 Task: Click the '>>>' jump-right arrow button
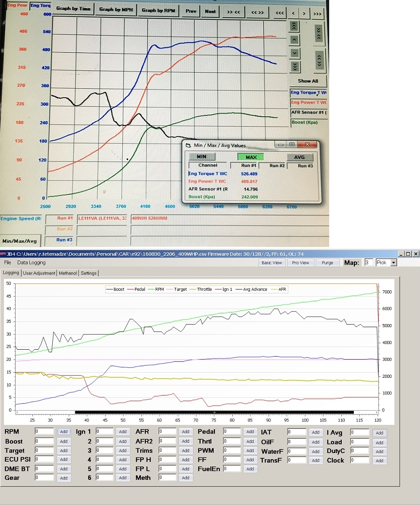(317, 14)
